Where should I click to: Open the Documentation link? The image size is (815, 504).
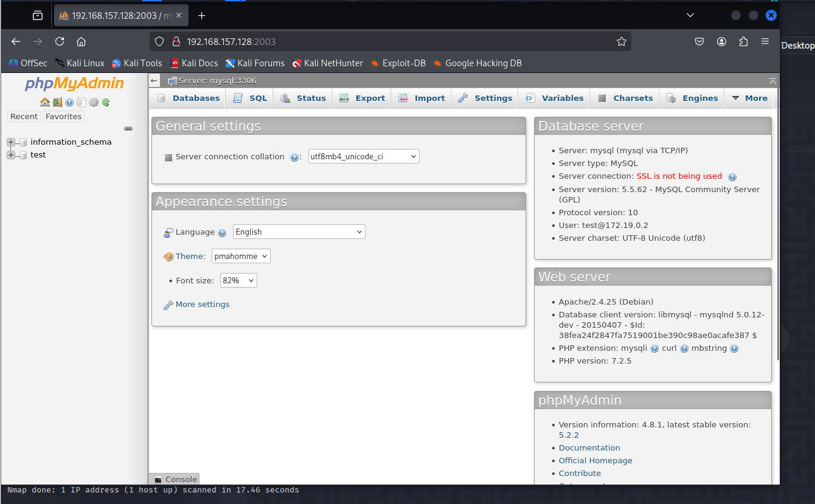coord(589,448)
